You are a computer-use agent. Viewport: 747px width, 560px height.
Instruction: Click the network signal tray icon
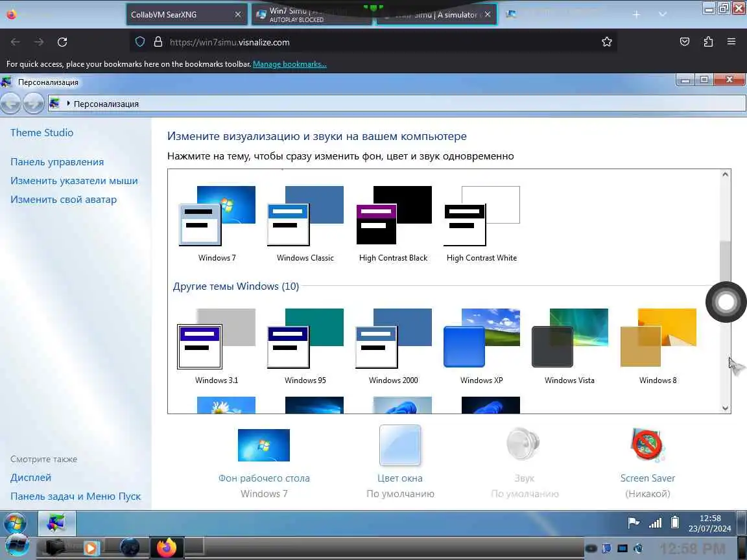click(x=655, y=523)
